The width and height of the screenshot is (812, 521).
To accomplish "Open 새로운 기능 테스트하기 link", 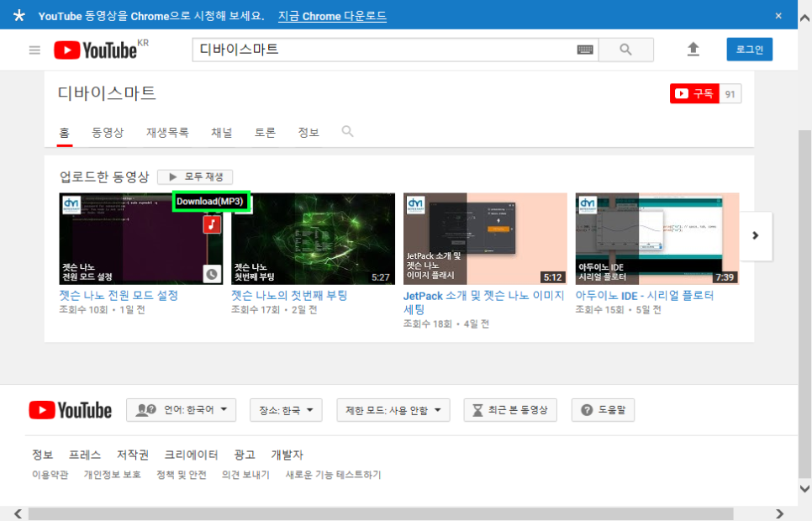I will pyautogui.click(x=333, y=475).
